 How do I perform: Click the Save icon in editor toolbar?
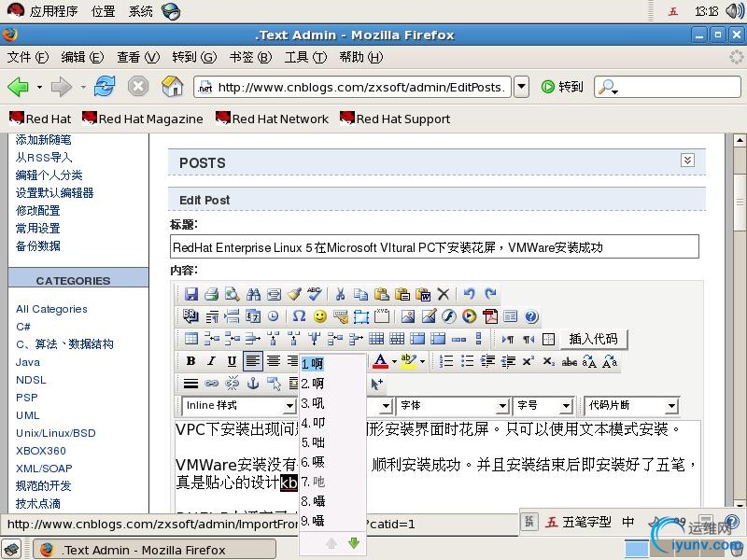click(191, 294)
